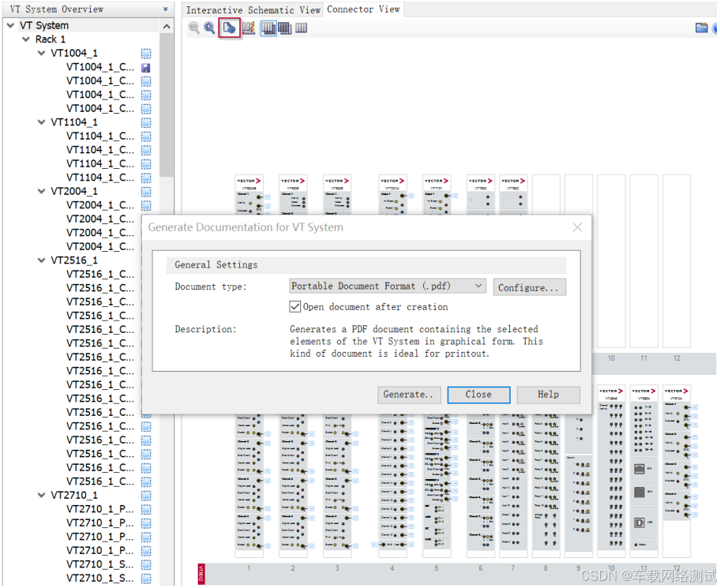The width and height of the screenshot is (720, 588).
Task: Switch to the Connector View tab
Action: click(363, 9)
